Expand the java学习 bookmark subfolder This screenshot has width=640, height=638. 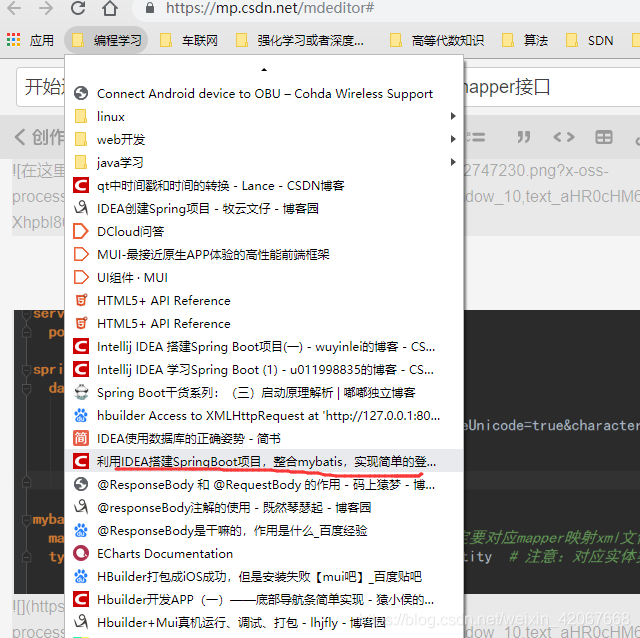tap(264, 162)
